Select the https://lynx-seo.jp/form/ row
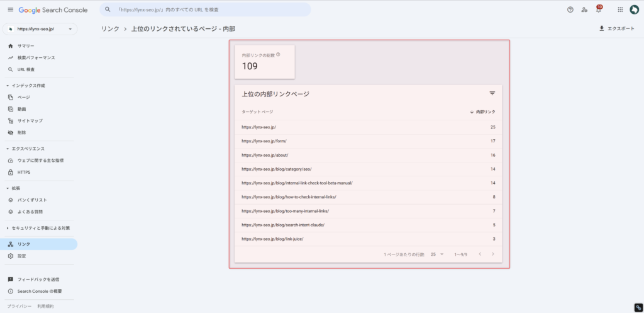The image size is (644, 313). [x=264, y=141]
